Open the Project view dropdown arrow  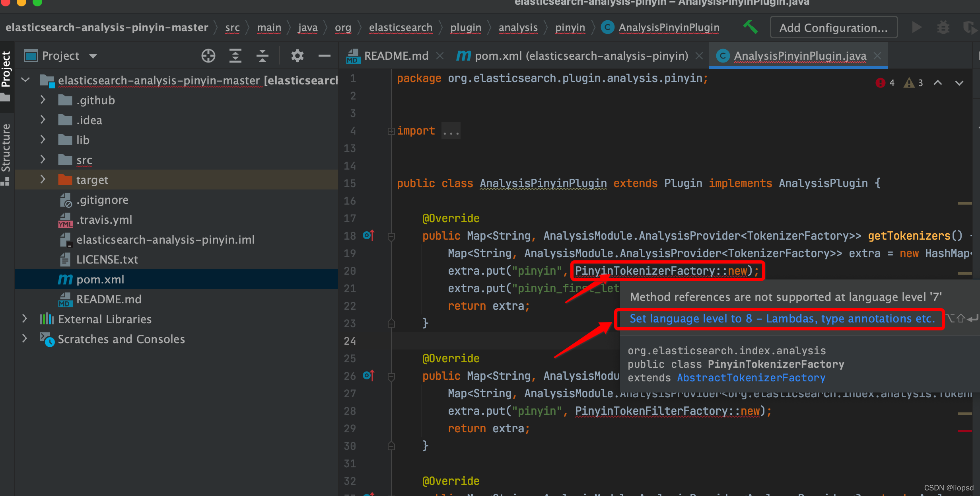click(93, 56)
